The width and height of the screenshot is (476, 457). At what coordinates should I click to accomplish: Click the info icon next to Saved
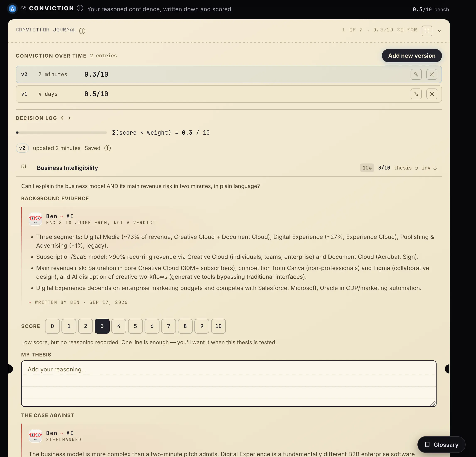click(x=108, y=148)
